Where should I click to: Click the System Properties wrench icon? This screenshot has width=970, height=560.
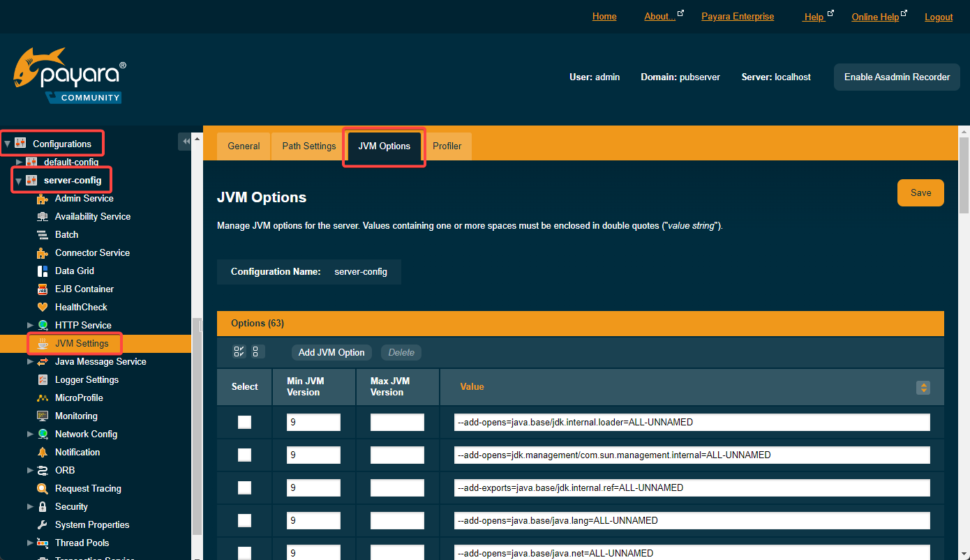[43, 524]
